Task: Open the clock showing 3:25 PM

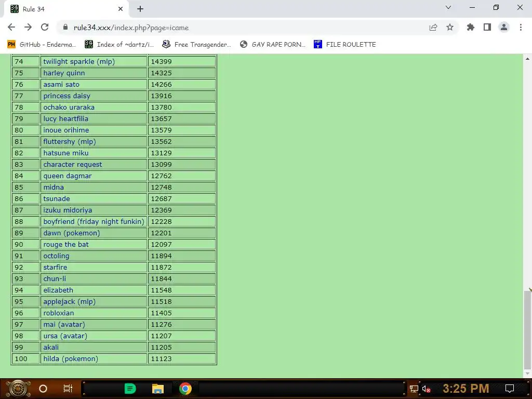Action: 466,389
